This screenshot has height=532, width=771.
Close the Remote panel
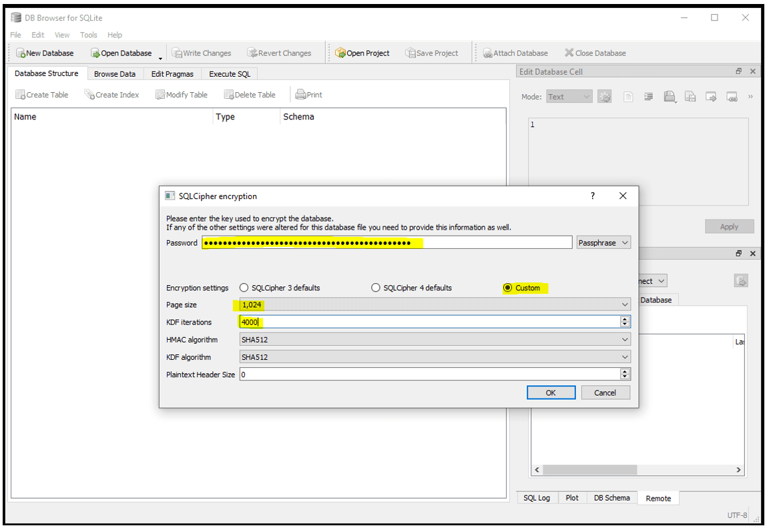tap(753, 253)
